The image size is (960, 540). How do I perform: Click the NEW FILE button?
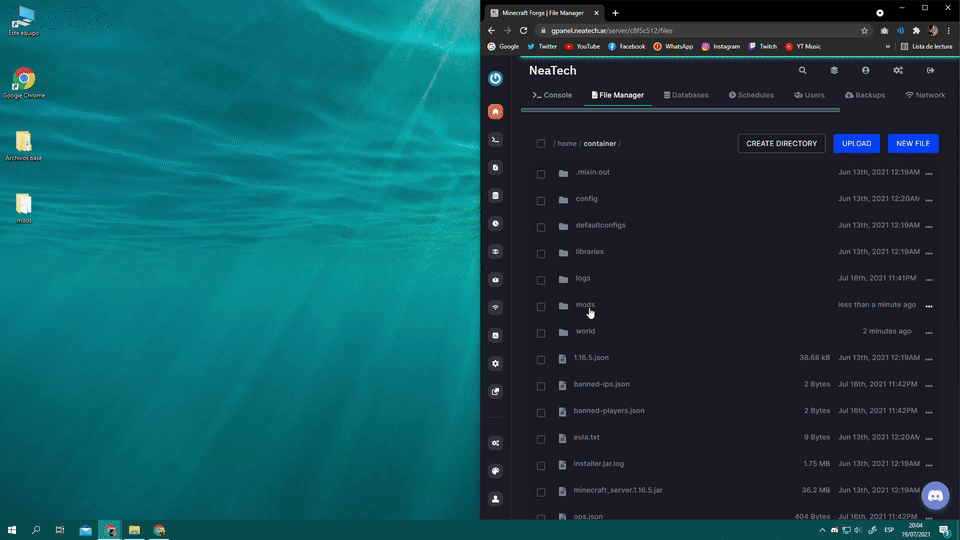(913, 143)
